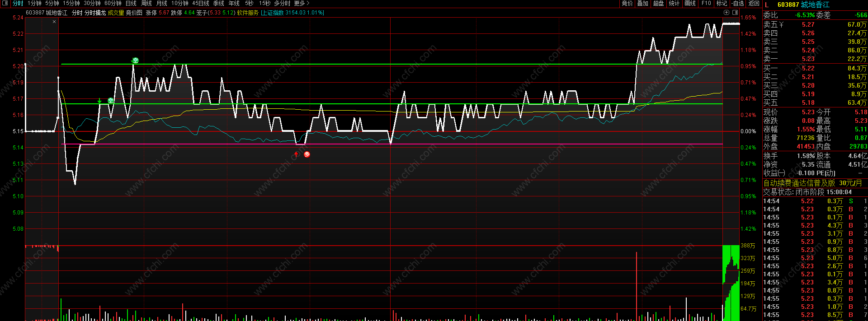Select the 5秒 period tab
The image size is (868, 321).
pos(249,3)
